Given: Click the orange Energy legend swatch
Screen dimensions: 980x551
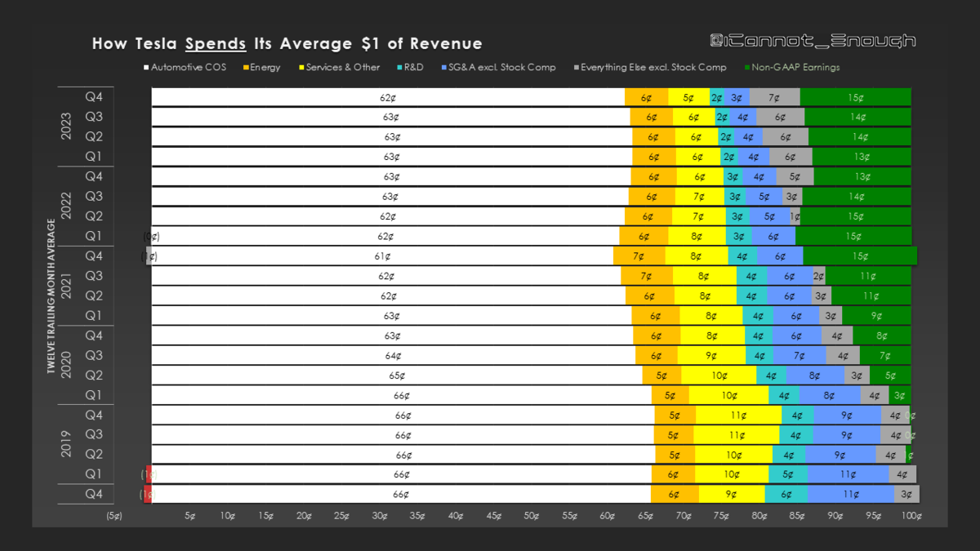Looking at the screenshot, I should coord(247,68).
